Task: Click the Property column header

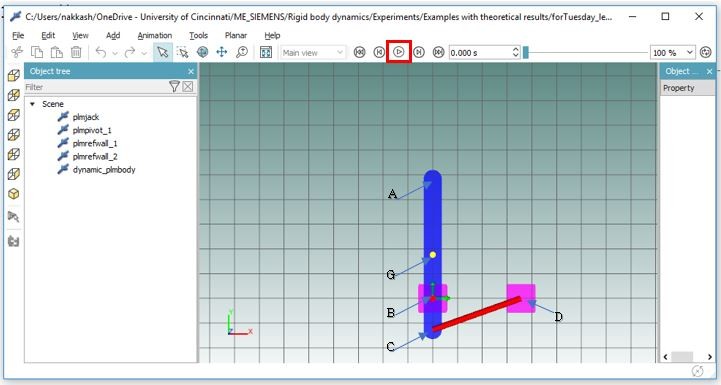Action: [687, 88]
